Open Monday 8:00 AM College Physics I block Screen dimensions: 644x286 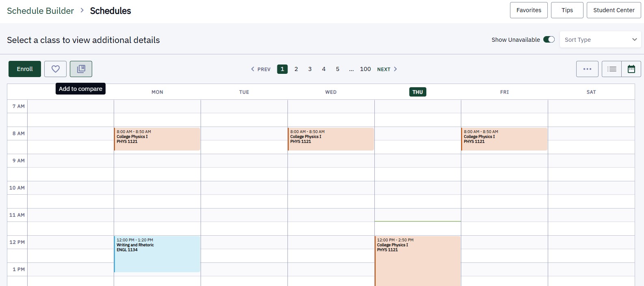point(157,139)
